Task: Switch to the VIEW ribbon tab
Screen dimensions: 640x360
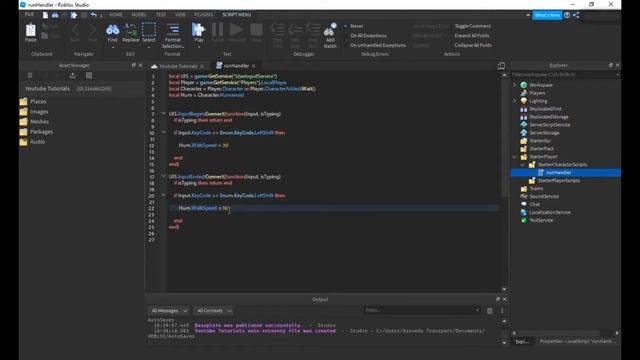Action: tap(180, 15)
